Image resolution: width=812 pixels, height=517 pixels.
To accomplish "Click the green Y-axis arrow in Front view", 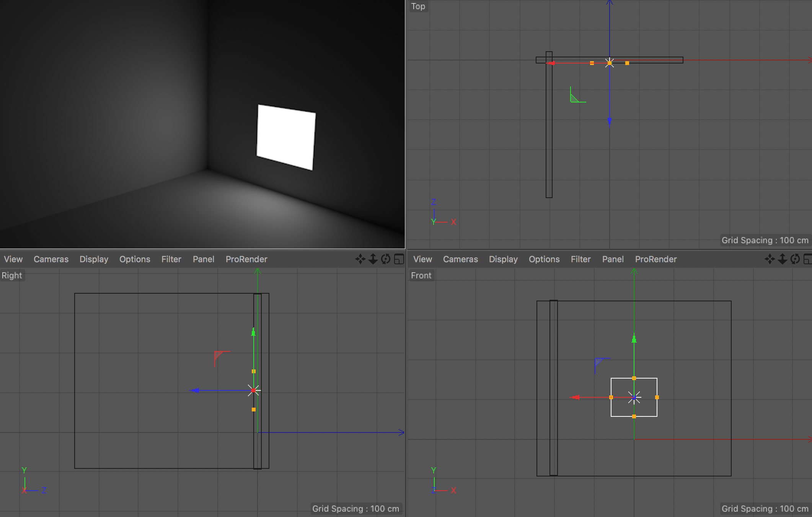I will 634,339.
